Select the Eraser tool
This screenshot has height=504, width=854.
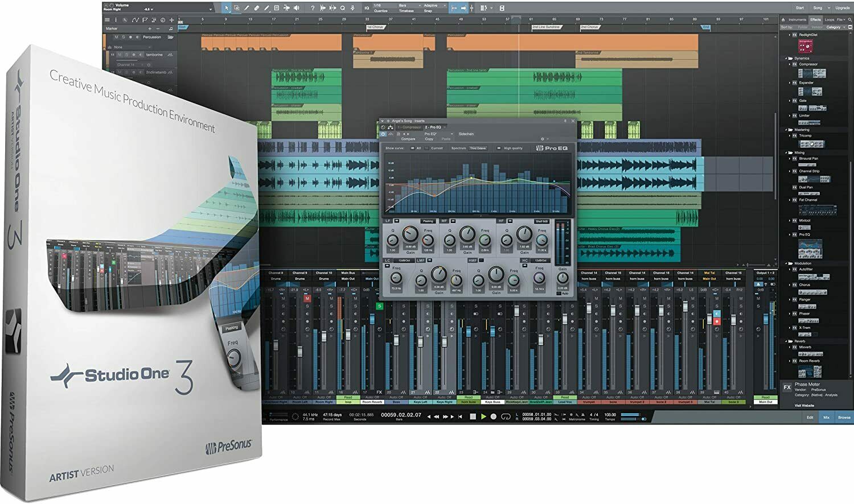[257, 8]
